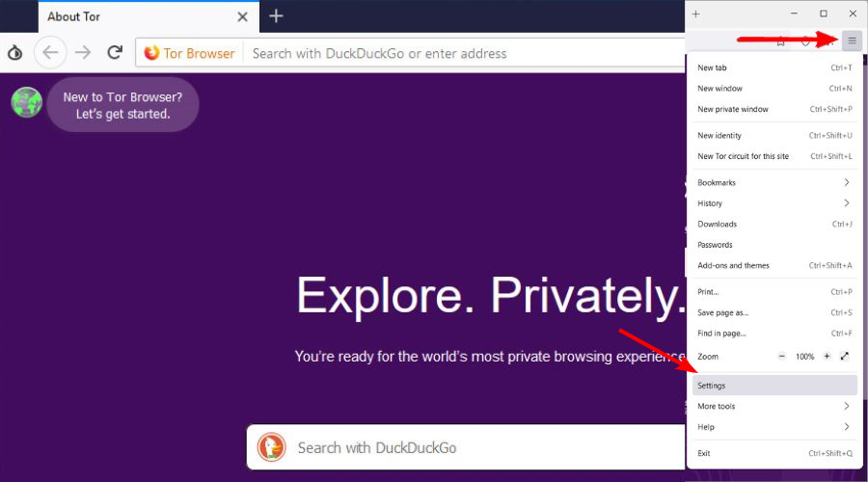Expand the Bookmarks submenu
Image resolution: width=868 pixels, height=482 pixels.
coord(774,182)
